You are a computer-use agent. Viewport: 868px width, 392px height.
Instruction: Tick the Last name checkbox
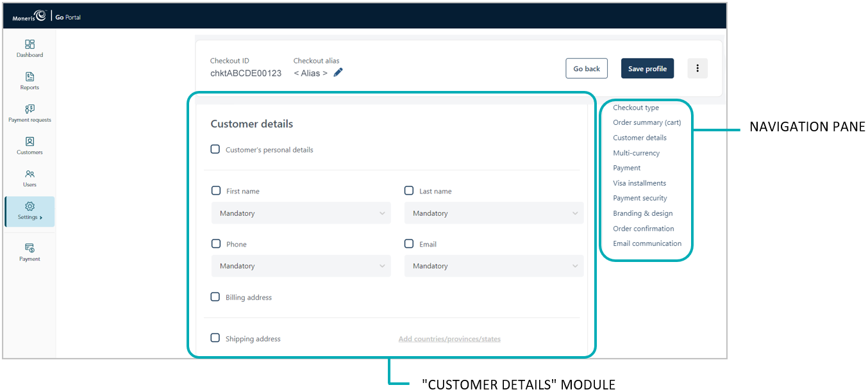pyautogui.click(x=409, y=190)
